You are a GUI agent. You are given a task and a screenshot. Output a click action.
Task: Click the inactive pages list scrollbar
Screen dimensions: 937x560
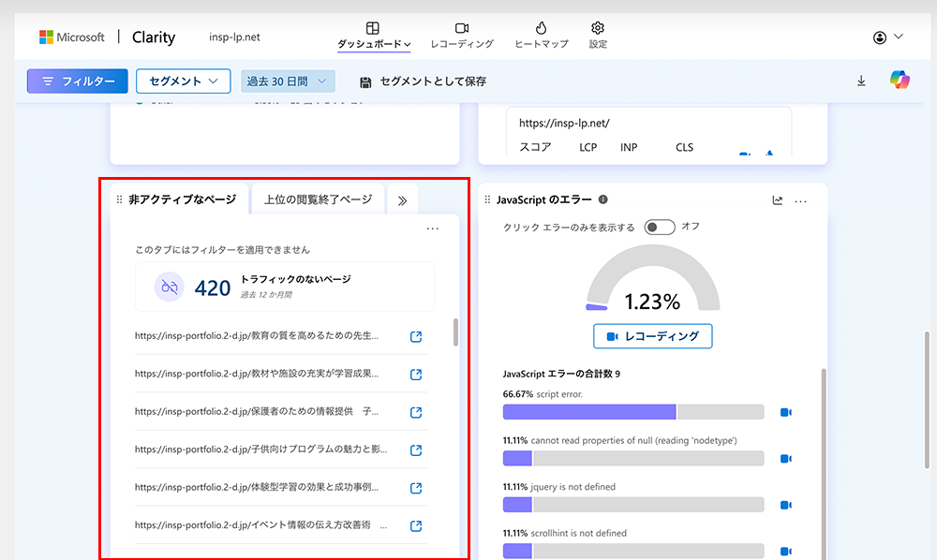click(455, 332)
